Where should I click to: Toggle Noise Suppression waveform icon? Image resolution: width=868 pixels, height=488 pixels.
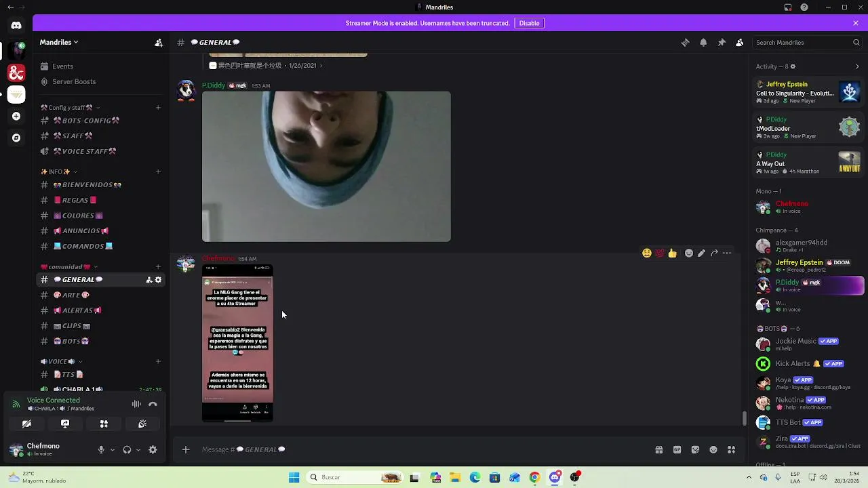point(136,404)
